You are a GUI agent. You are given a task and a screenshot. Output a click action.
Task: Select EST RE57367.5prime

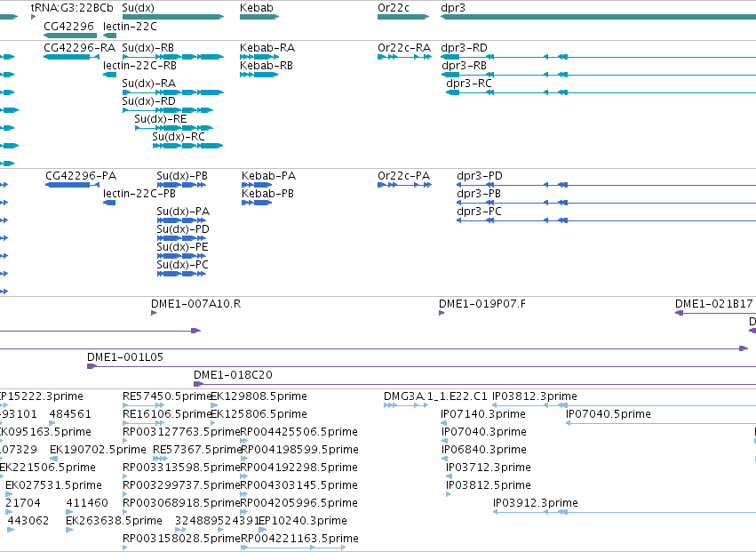click(x=197, y=450)
